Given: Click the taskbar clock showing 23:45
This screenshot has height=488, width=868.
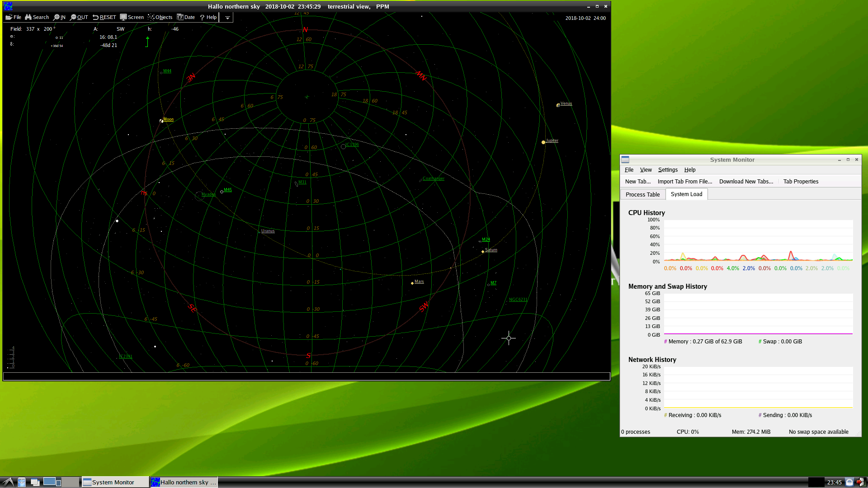Looking at the screenshot, I should point(834,482).
